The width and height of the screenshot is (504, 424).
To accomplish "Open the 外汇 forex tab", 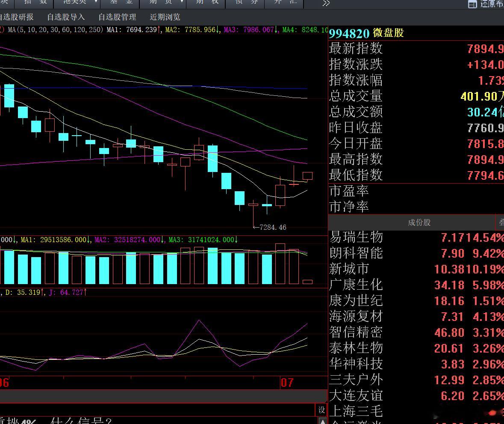I will [284, 3].
